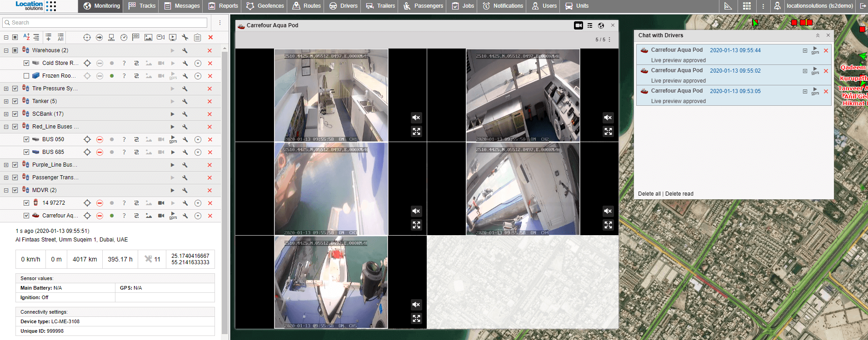Toggle the Tire Pressure Sy group checkbox
Image resolution: width=868 pixels, height=340 pixels.
point(15,89)
